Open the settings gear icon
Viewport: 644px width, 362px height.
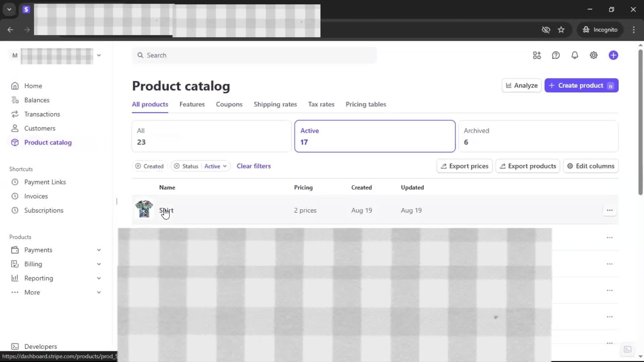[x=594, y=55]
